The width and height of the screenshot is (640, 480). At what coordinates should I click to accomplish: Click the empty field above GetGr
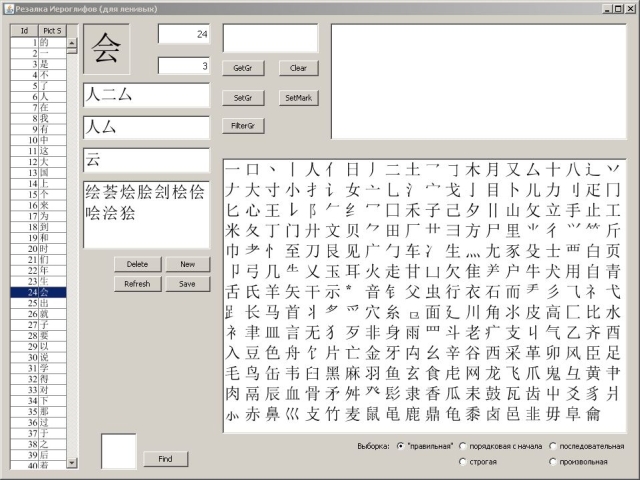270,38
